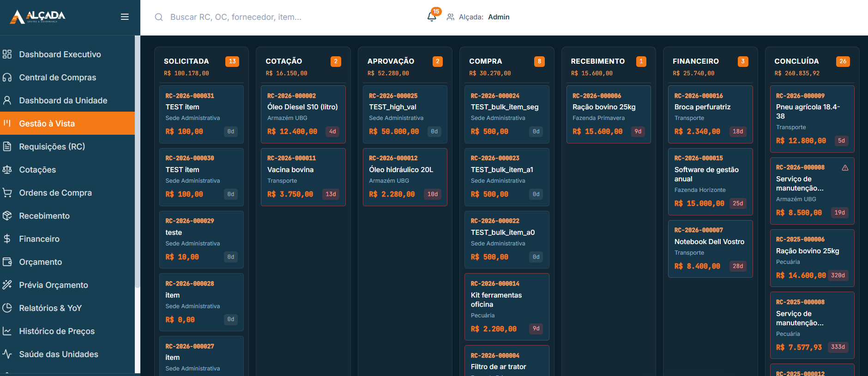Click RECEBIMENTO column header
Screen dimensions: 868x376
(598, 61)
